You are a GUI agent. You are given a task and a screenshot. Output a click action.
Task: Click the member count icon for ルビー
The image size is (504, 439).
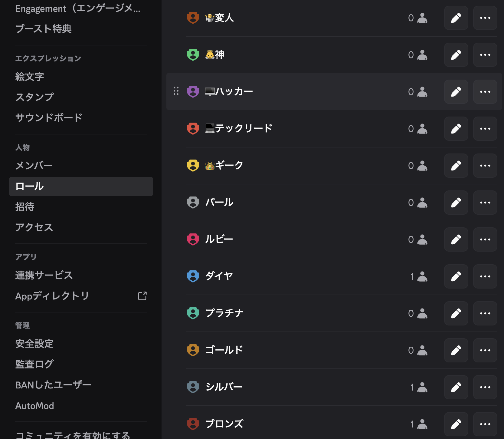click(x=422, y=239)
